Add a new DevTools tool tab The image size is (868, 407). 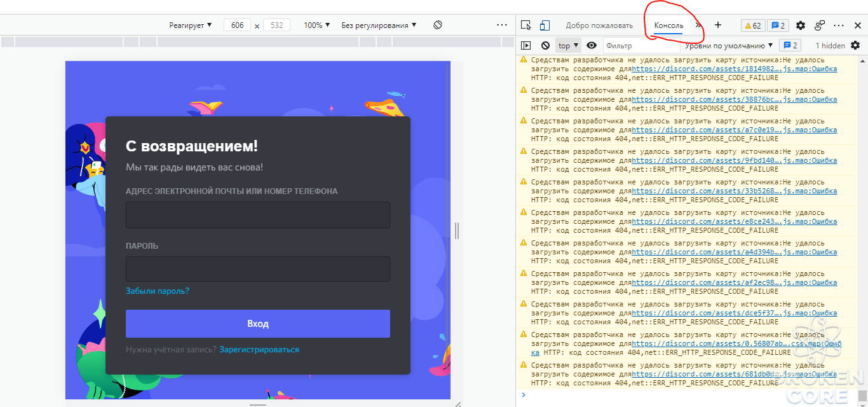point(718,25)
